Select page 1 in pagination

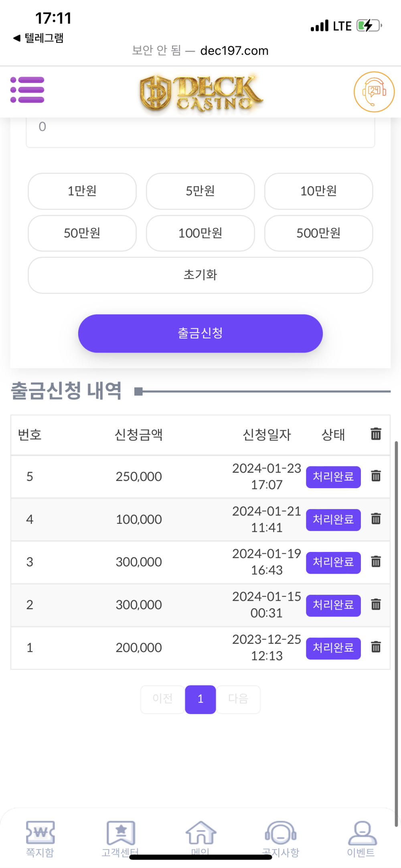200,699
